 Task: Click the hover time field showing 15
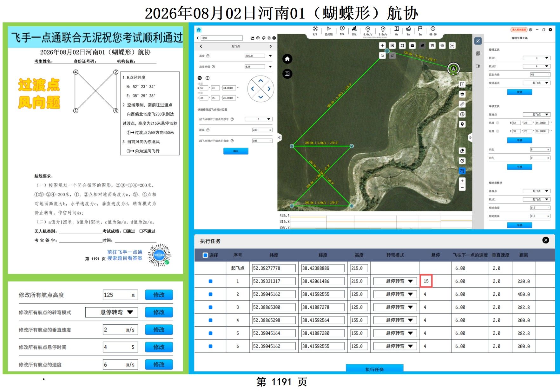coord(426,281)
